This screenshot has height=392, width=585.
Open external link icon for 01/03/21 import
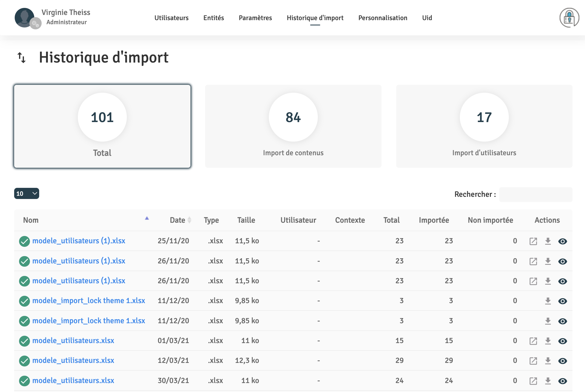533,341
